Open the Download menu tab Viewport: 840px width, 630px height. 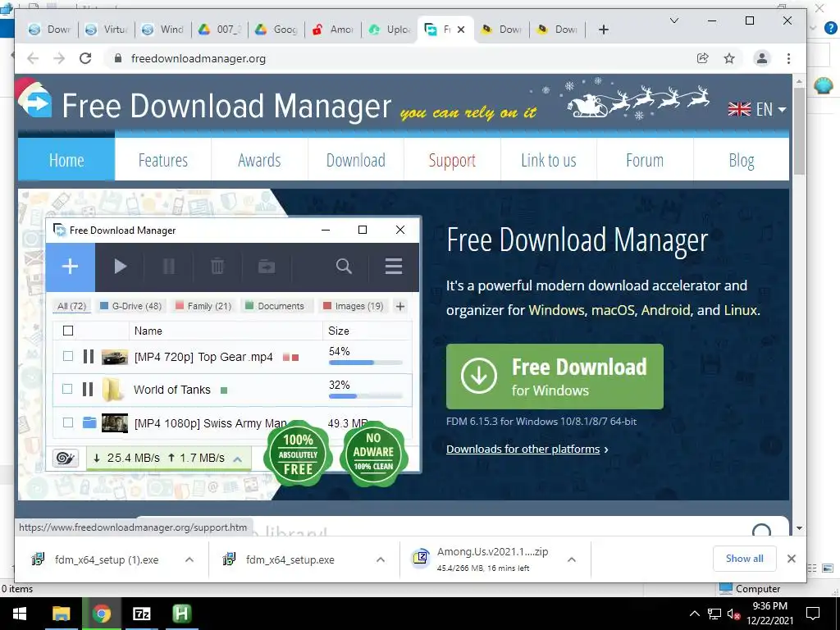(x=356, y=160)
